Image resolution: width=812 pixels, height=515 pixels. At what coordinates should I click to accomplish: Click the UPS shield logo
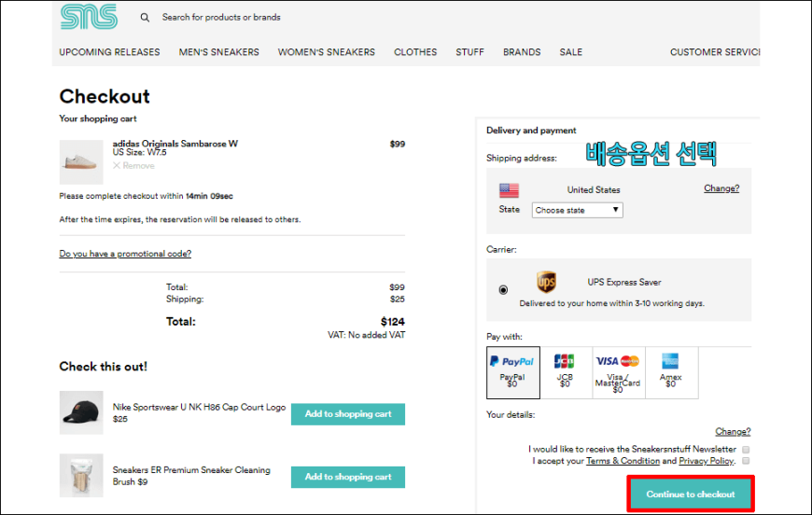point(546,282)
